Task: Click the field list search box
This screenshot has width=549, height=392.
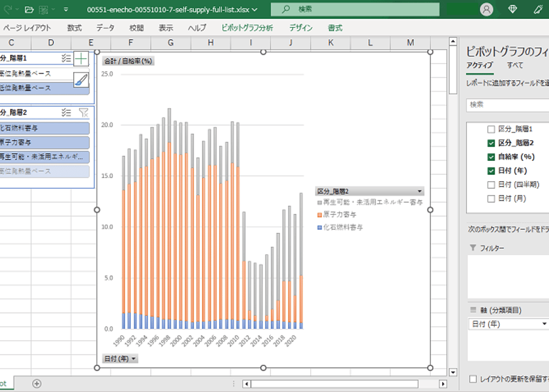Action: tap(507, 105)
